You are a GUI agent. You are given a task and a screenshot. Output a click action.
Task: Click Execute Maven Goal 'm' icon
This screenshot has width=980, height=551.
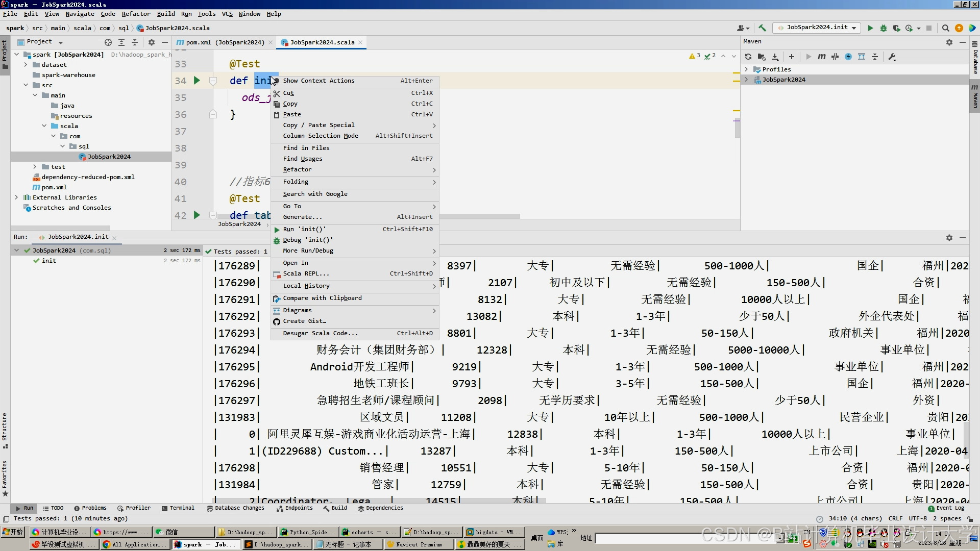[821, 57]
